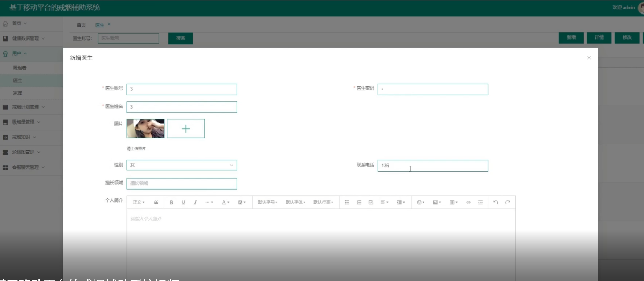
Task: Open the 正文 heading style dropdown
Action: [x=139, y=203]
